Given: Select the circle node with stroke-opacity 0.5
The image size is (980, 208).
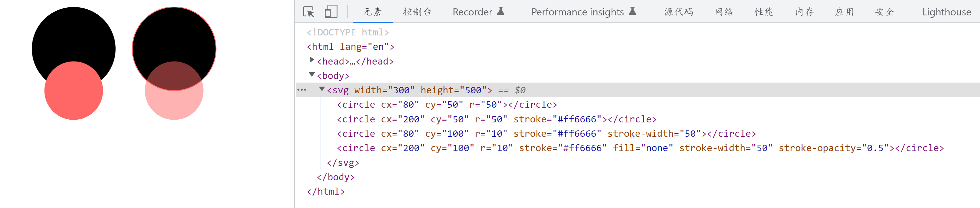Looking at the screenshot, I should coord(640,148).
